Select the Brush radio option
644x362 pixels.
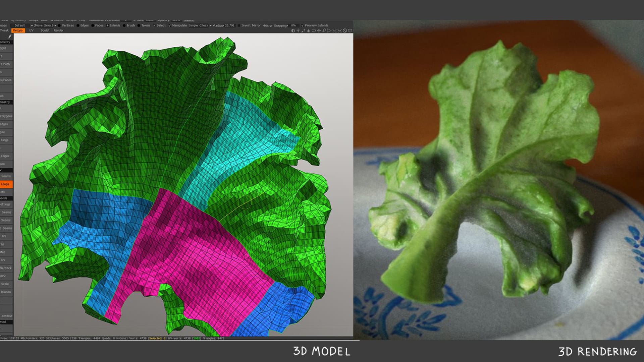129,25
